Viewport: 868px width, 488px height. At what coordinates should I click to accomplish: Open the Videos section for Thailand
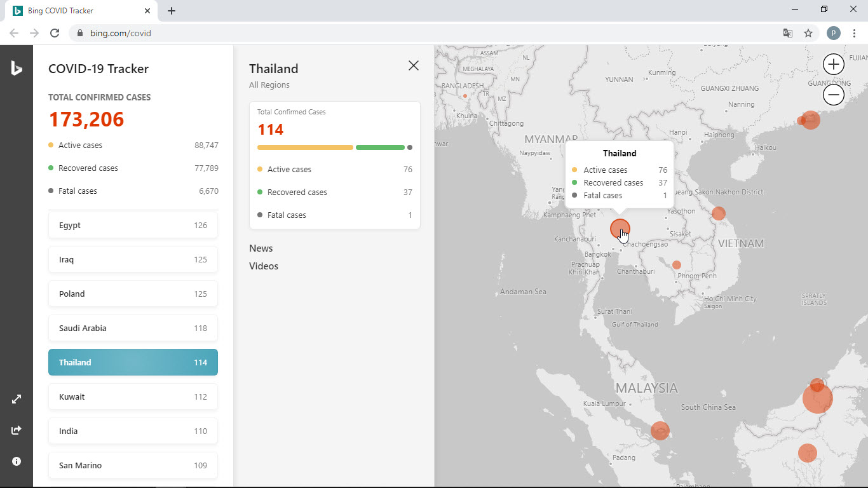(264, 266)
